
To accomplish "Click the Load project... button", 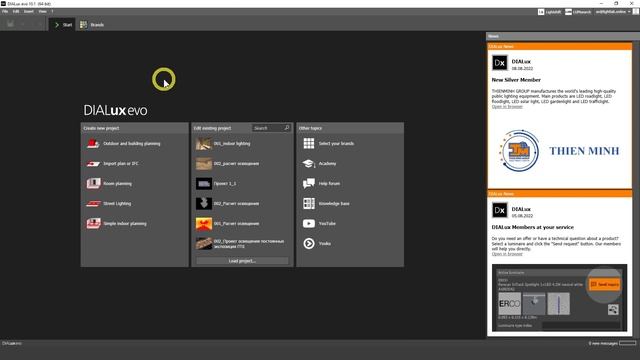I will pos(242,261).
